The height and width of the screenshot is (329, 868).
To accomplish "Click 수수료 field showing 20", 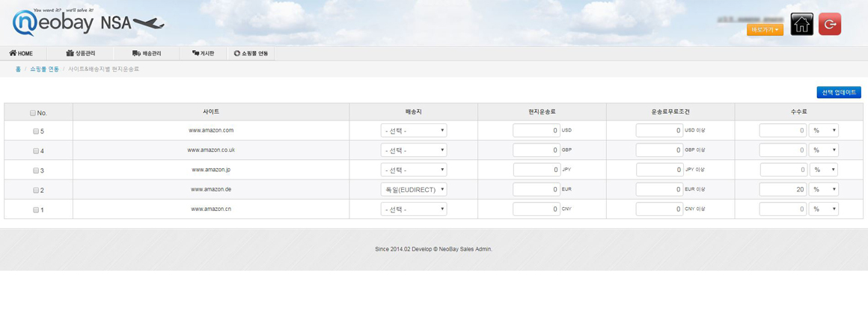I will [783, 189].
